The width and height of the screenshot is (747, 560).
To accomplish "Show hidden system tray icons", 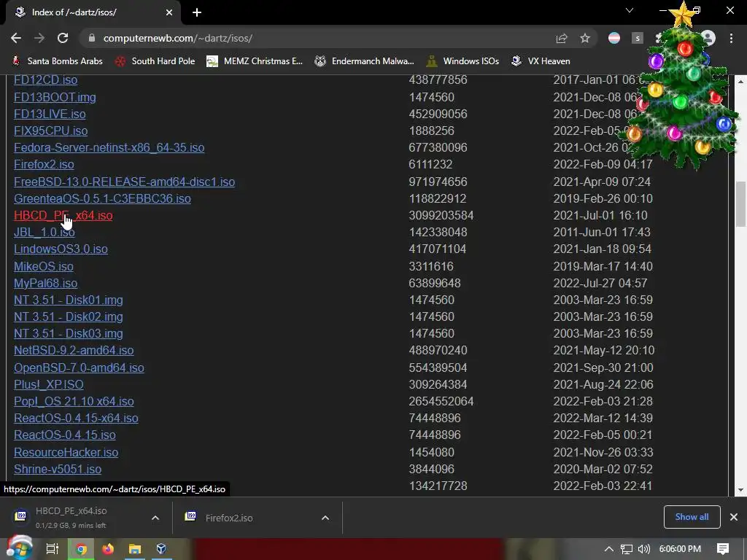I will pos(609,549).
